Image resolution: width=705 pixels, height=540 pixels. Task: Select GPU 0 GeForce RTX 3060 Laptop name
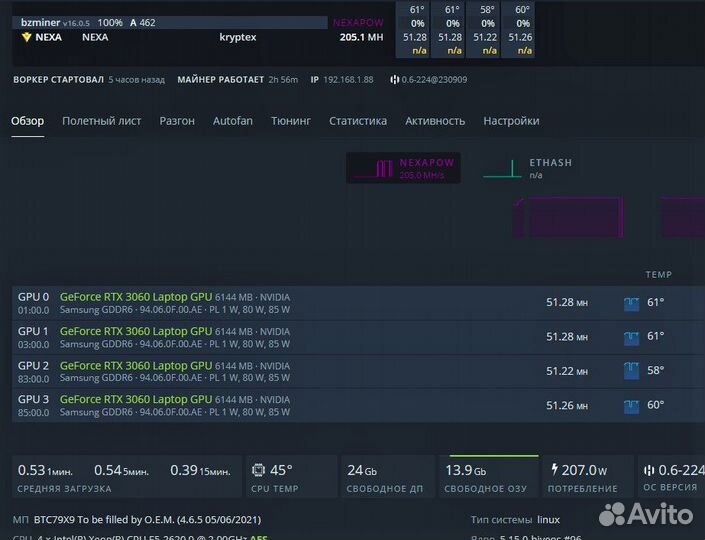(x=136, y=297)
